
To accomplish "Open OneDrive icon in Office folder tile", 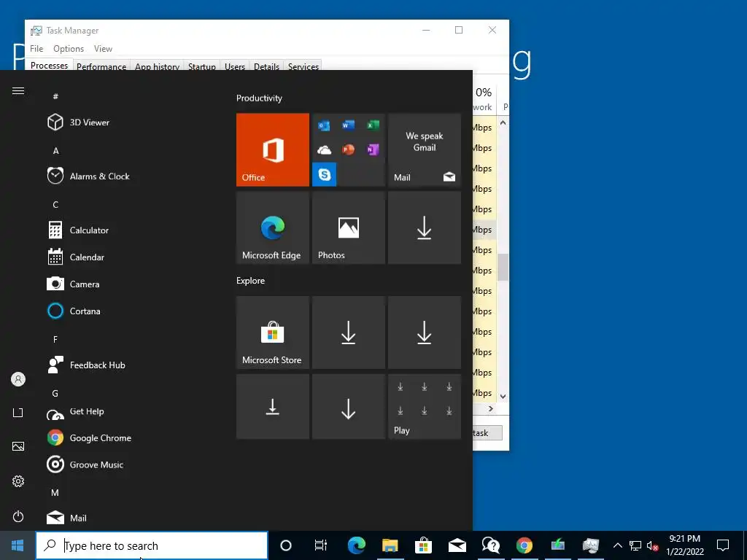I will click(x=324, y=150).
